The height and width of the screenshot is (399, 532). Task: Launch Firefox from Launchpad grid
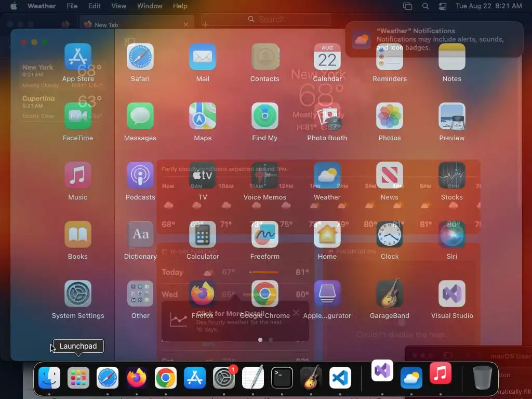click(x=203, y=294)
